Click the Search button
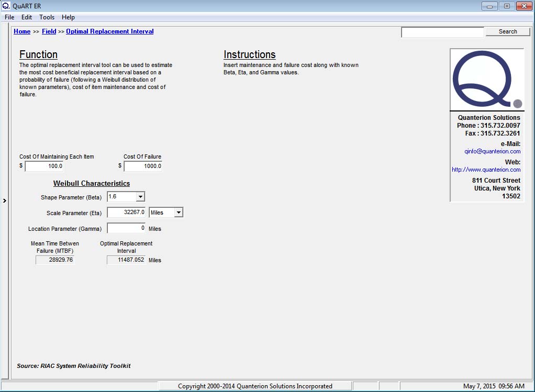The image size is (535, 392). pos(508,32)
